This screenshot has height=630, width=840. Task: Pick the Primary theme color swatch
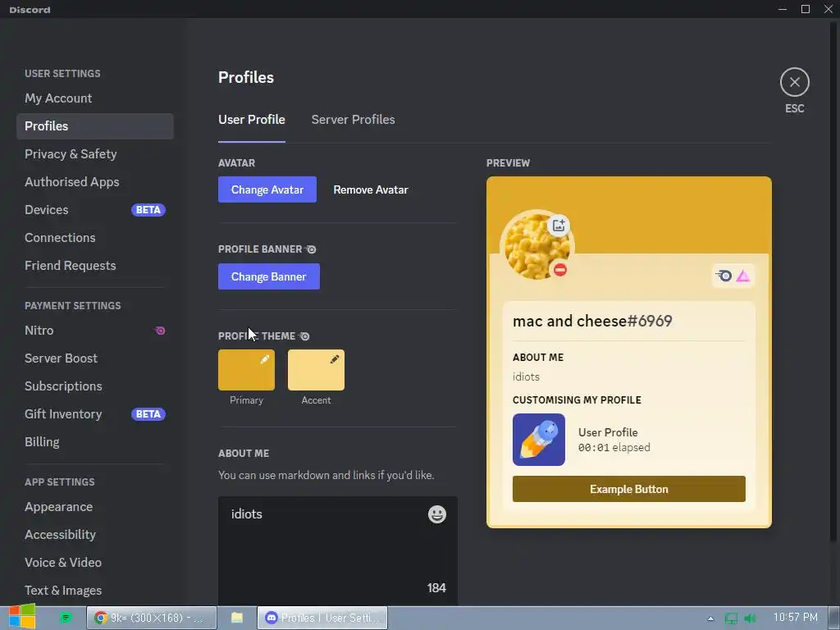(x=246, y=370)
